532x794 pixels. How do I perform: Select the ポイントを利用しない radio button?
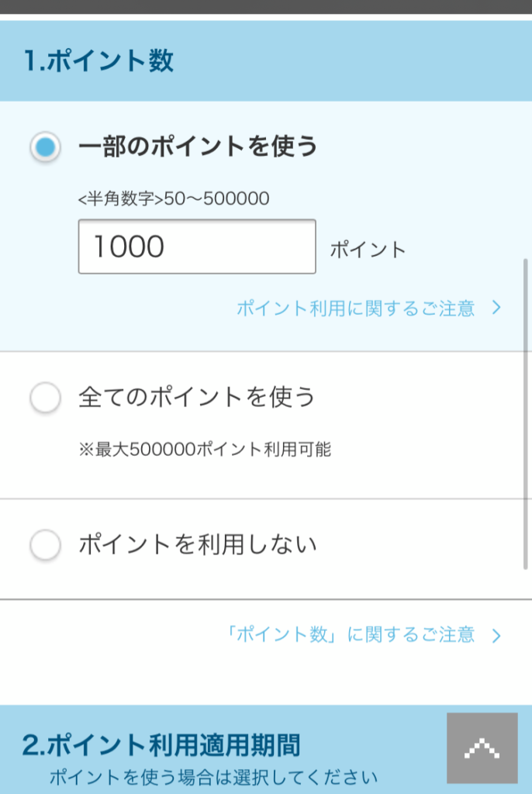[45, 545]
